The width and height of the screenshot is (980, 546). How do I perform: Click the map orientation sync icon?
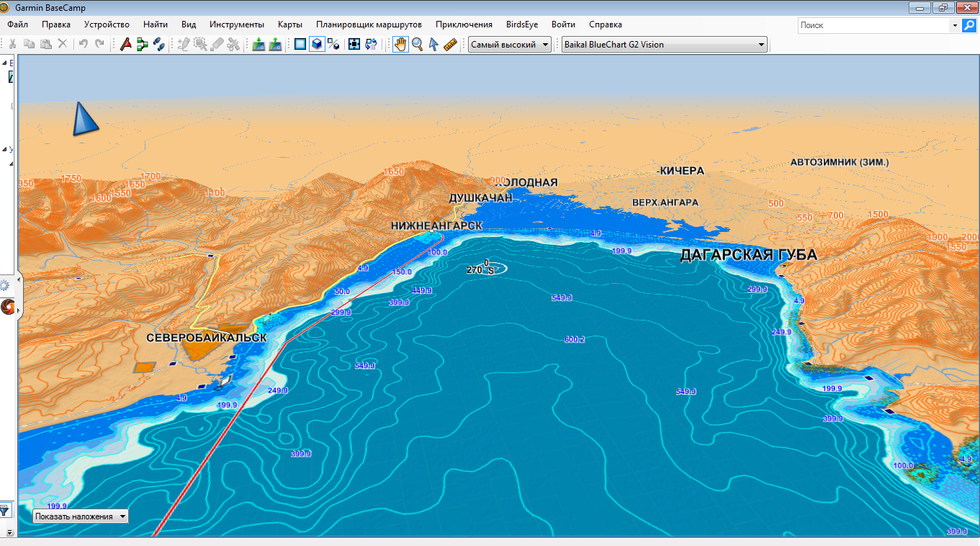[371, 44]
